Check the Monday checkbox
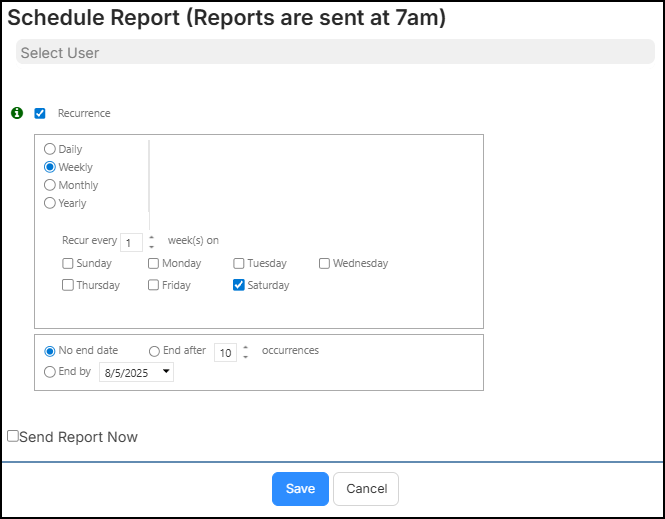Viewport: 665px width, 519px height. tap(154, 263)
